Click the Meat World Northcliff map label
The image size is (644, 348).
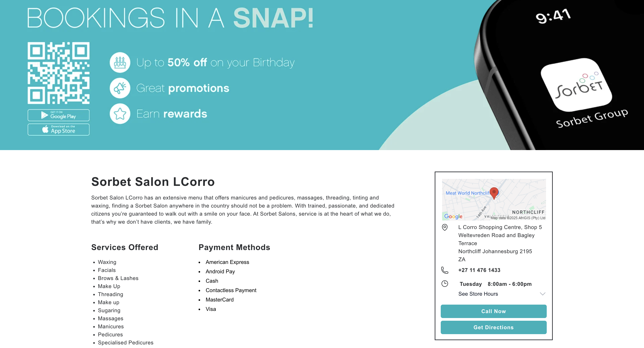pyautogui.click(x=467, y=193)
